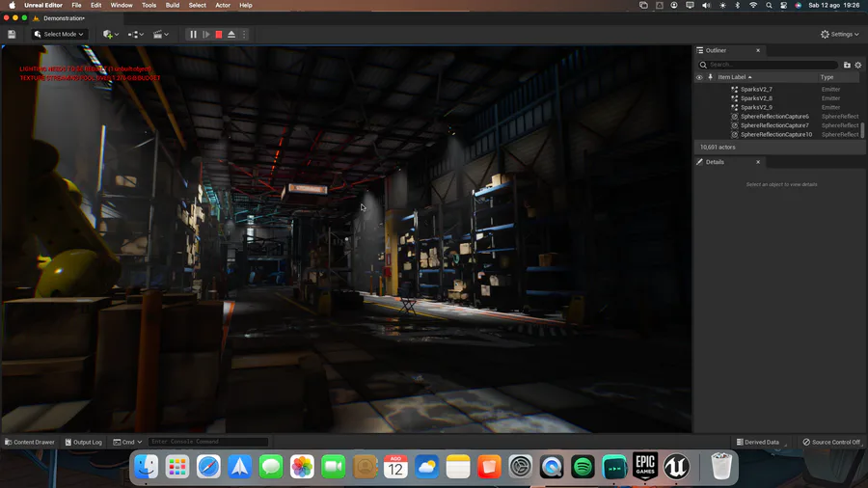Image resolution: width=868 pixels, height=488 pixels.
Task: Click Outliner vertical scrollbar thumb
Action: pyautogui.click(x=862, y=130)
